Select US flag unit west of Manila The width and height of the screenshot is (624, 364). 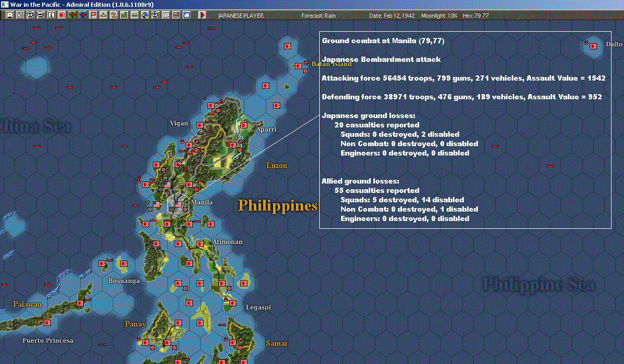pyautogui.click(x=157, y=205)
